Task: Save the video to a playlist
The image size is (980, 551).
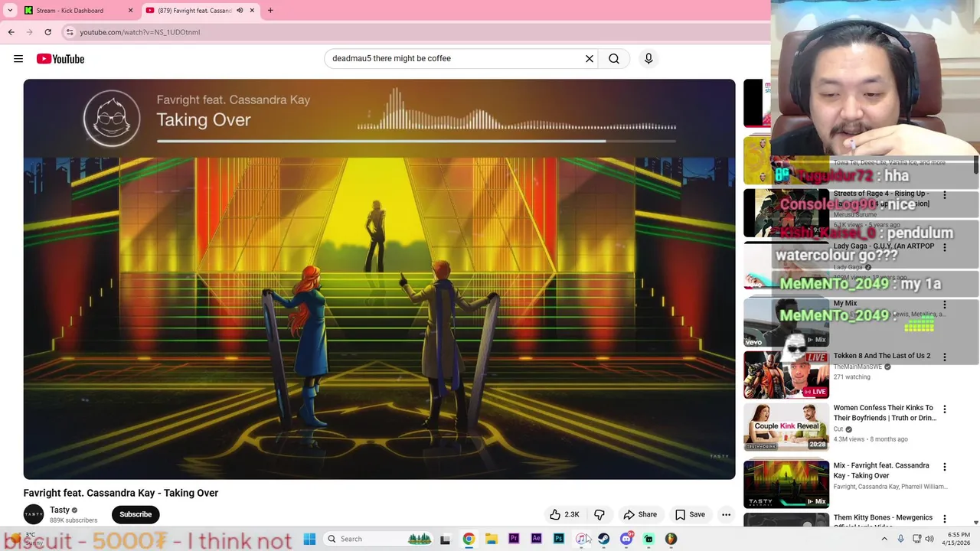Action: pyautogui.click(x=690, y=514)
